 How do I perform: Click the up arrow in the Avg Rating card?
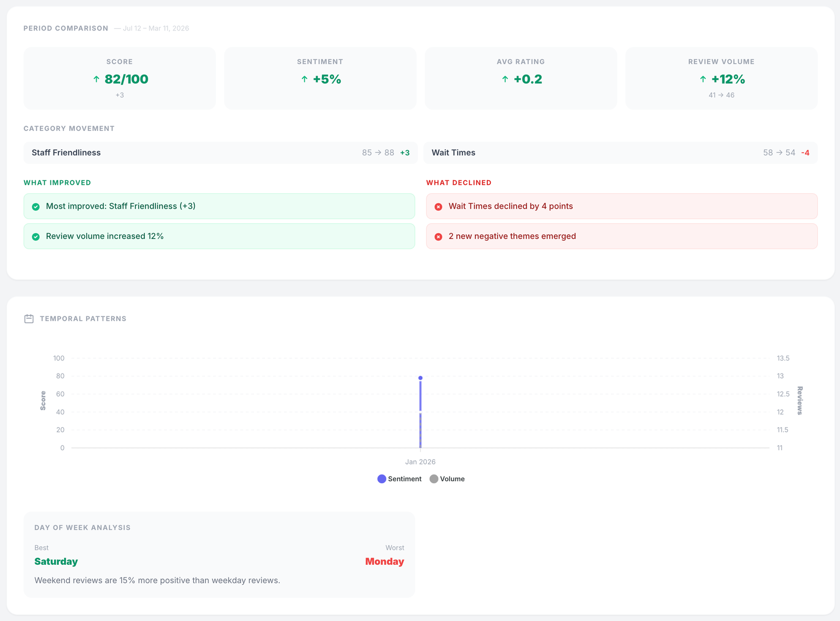[504, 79]
